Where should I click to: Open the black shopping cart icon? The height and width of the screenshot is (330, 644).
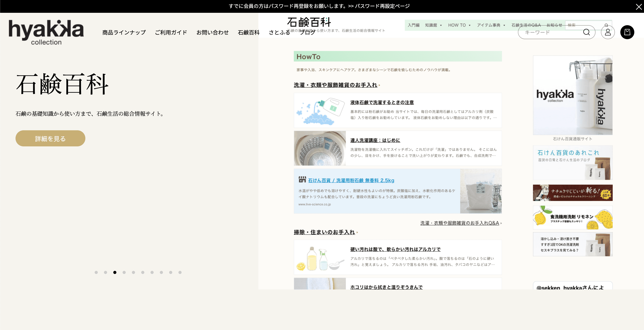(627, 32)
